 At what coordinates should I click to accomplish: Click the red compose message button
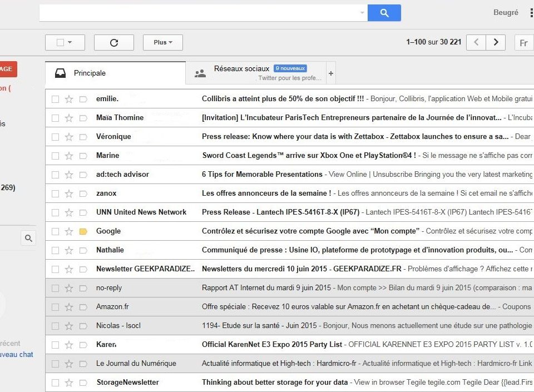7,69
